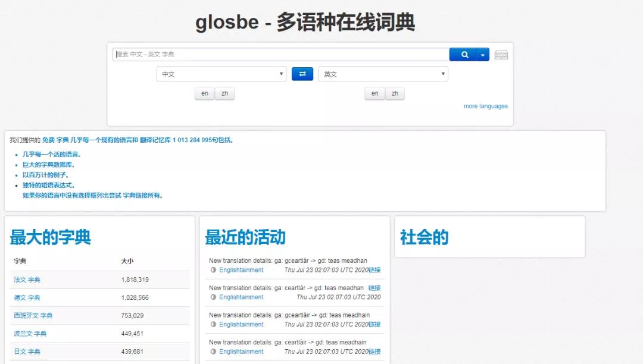
Task: Click the swap languages arrows icon
Action: (302, 74)
